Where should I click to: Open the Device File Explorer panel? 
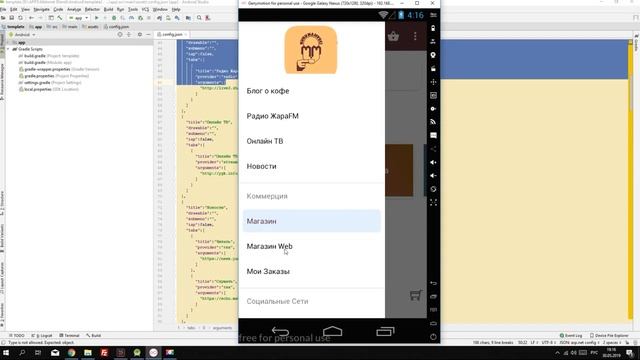(609, 336)
